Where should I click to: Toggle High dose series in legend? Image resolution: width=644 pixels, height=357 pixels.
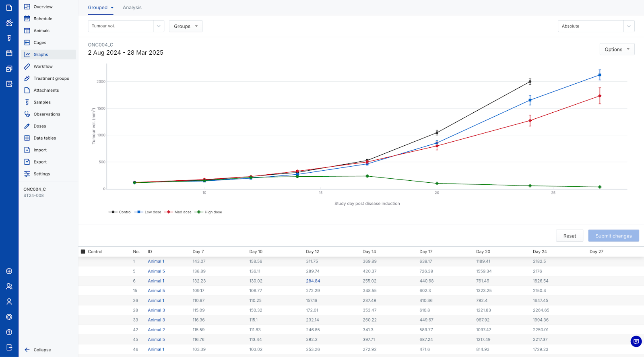click(x=208, y=212)
